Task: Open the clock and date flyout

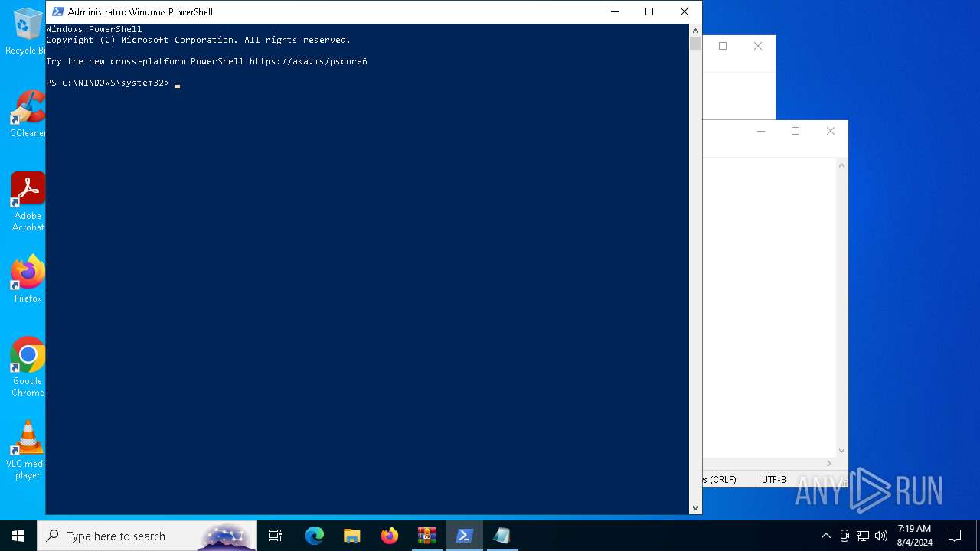Action: pyautogui.click(x=914, y=536)
